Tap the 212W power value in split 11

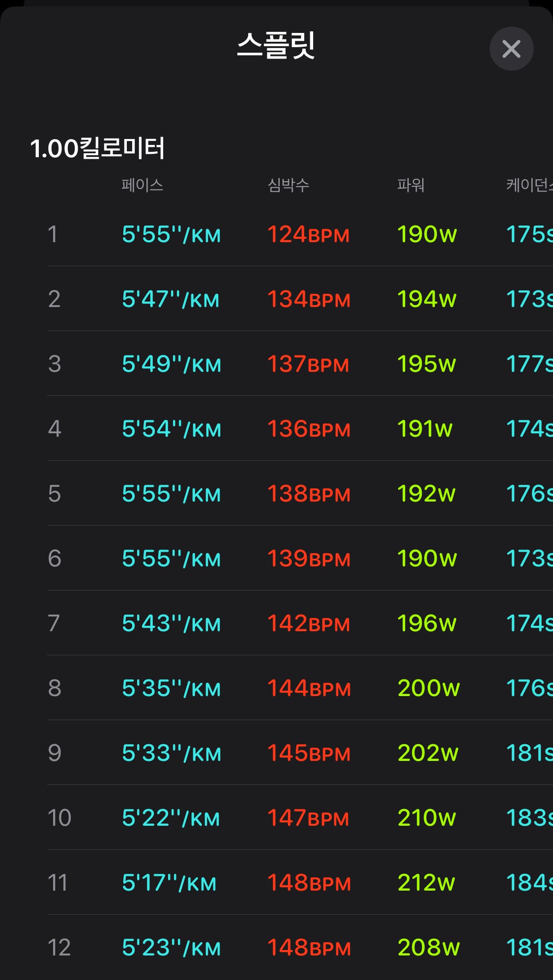click(426, 883)
